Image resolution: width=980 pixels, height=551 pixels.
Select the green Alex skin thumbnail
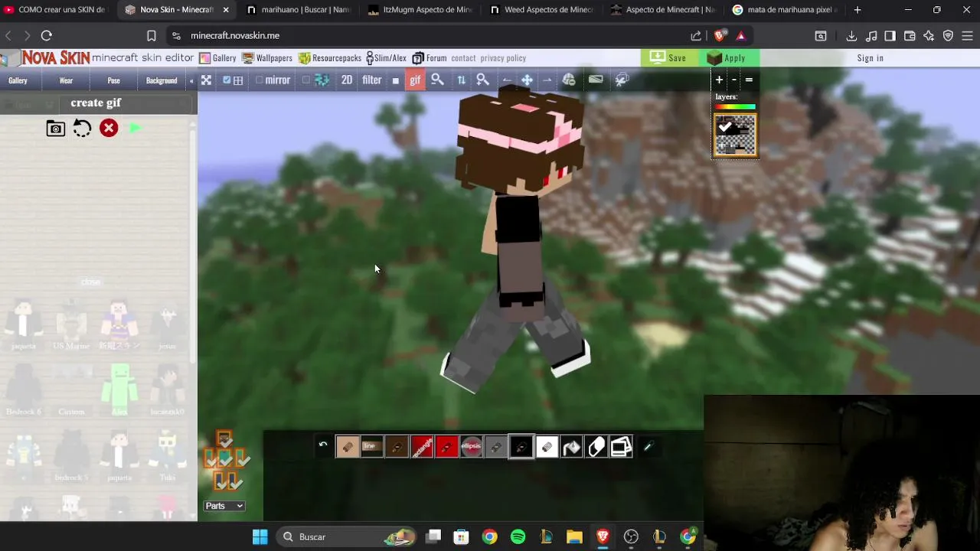click(119, 389)
